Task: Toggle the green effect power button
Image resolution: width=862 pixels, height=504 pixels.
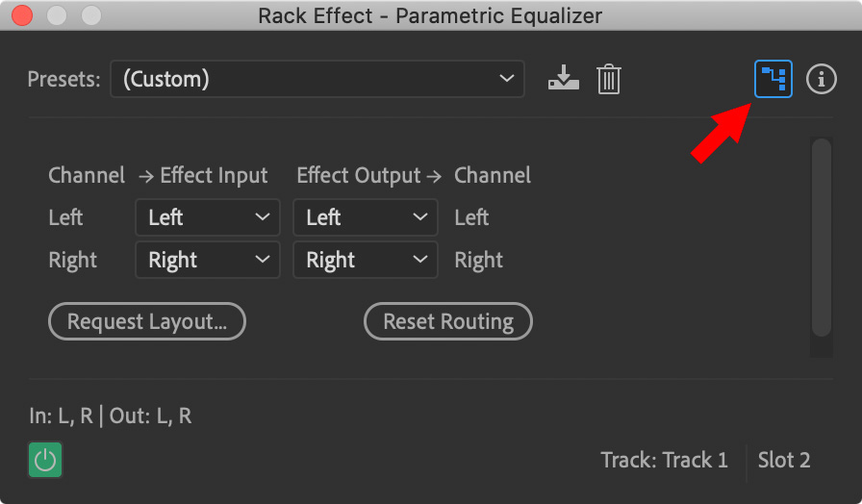Action: [45, 460]
